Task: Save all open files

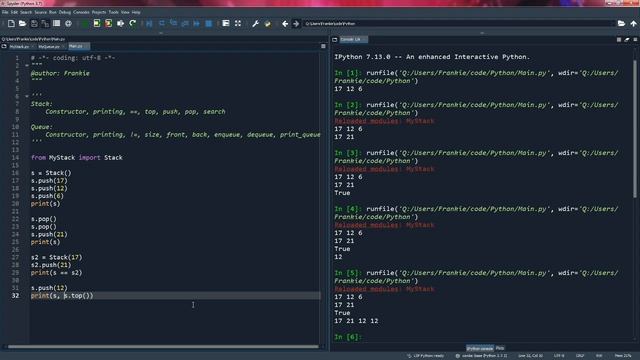Action: tap(45, 24)
